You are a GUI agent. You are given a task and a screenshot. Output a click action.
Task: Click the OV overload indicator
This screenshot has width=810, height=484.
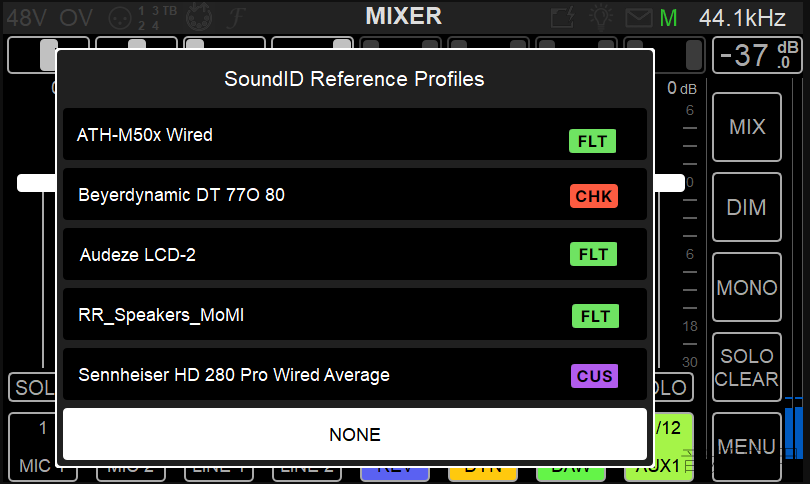(76, 18)
